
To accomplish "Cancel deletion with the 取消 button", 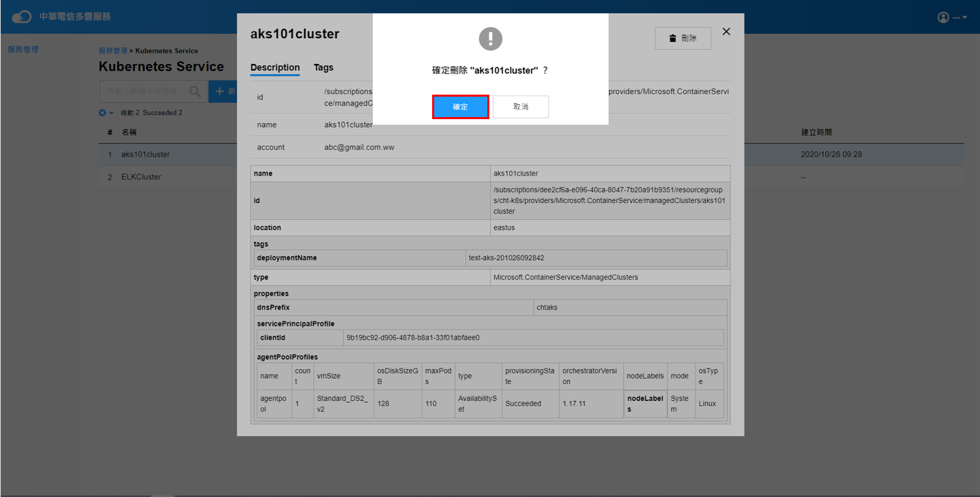I will [x=521, y=107].
